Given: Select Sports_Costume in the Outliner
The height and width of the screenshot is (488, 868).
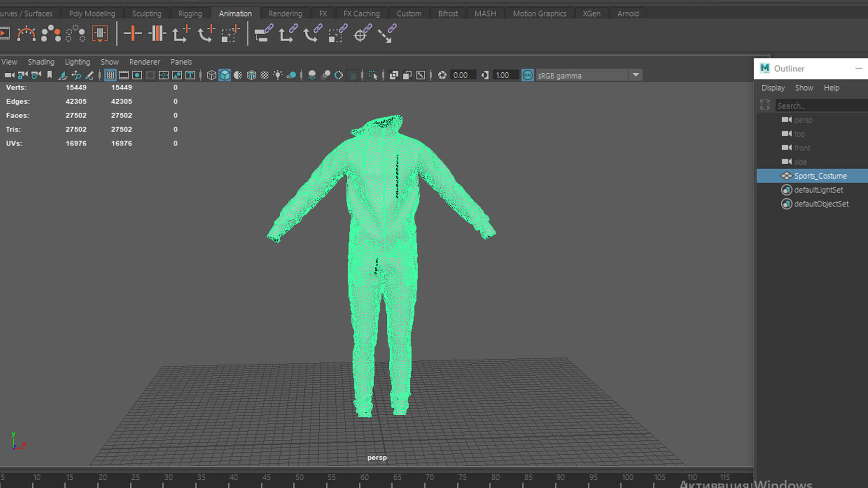Looking at the screenshot, I should point(812,176).
